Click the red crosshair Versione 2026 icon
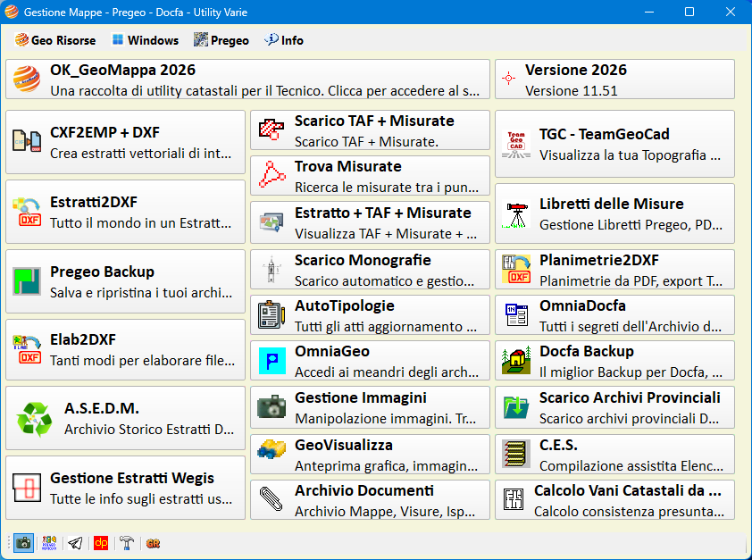Screen dimensions: 752x560 [x=509, y=79]
